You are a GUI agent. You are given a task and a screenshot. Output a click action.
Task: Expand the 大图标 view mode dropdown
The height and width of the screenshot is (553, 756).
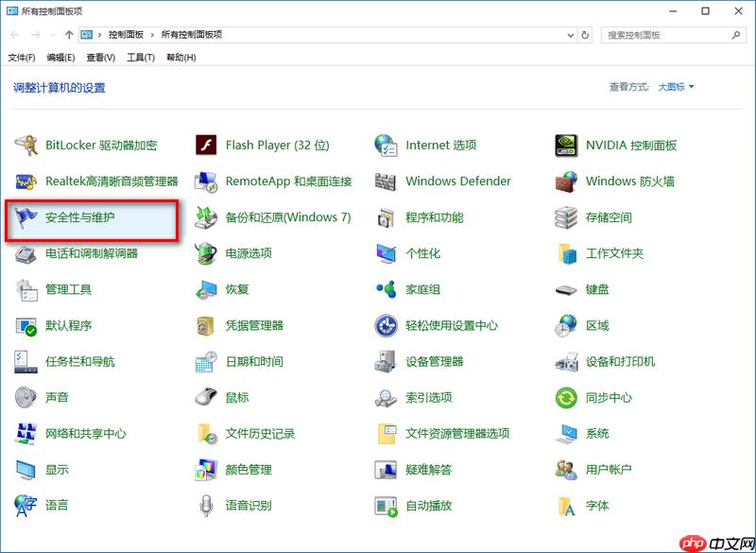click(x=676, y=87)
